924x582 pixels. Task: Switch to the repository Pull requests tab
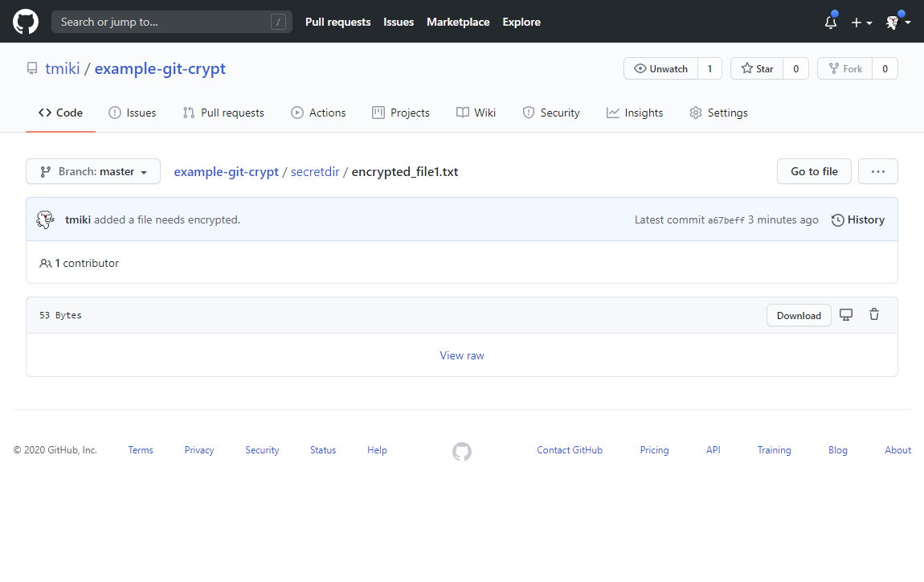pyautogui.click(x=223, y=113)
